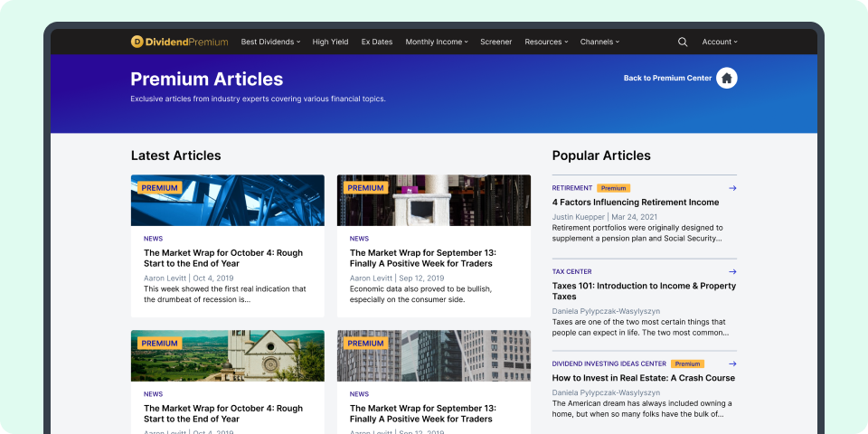Expand the Channels menu

(599, 42)
